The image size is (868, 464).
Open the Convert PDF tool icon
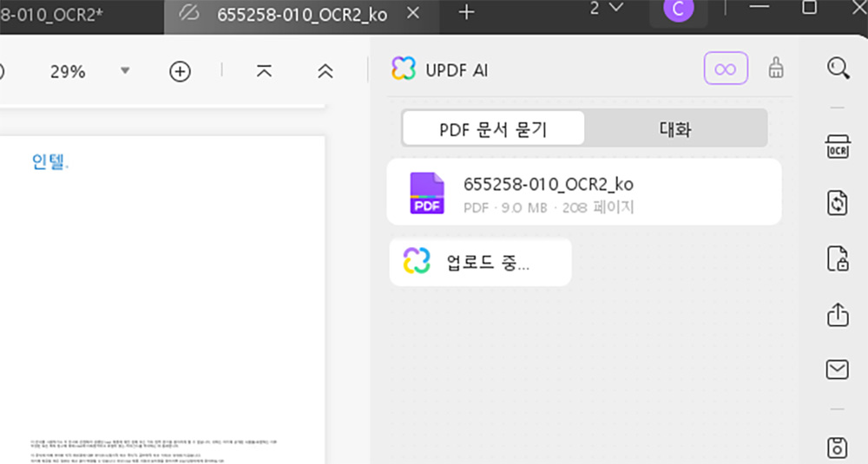point(838,203)
